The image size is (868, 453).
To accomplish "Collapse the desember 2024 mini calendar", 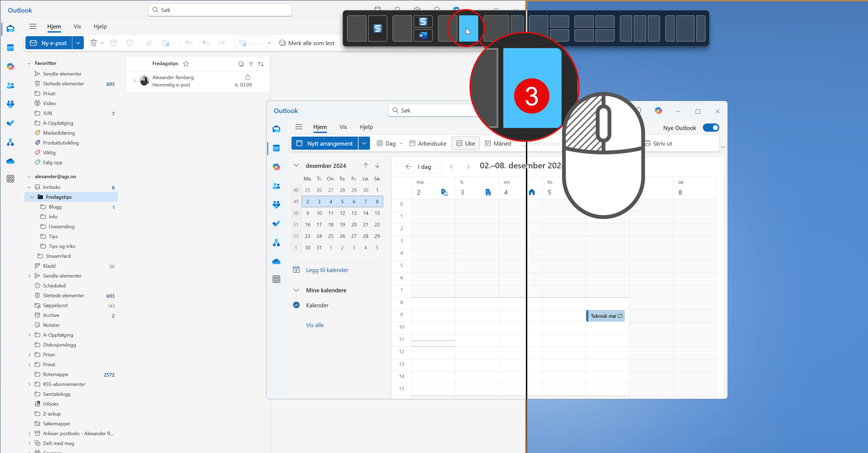I will [x=296, y=165].
